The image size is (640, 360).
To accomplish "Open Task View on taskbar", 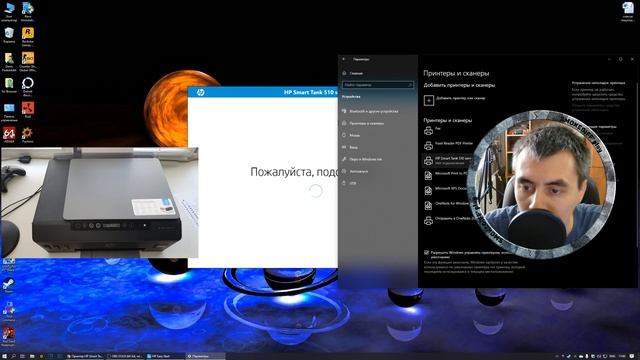I will (x=22, y=356).
